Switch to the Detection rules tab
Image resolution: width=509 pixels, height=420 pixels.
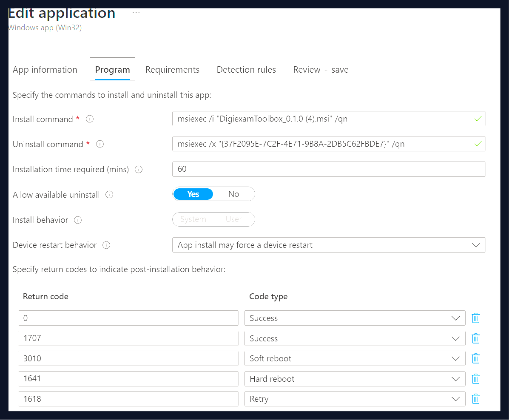pyautogui.click(x=246, y=69)
